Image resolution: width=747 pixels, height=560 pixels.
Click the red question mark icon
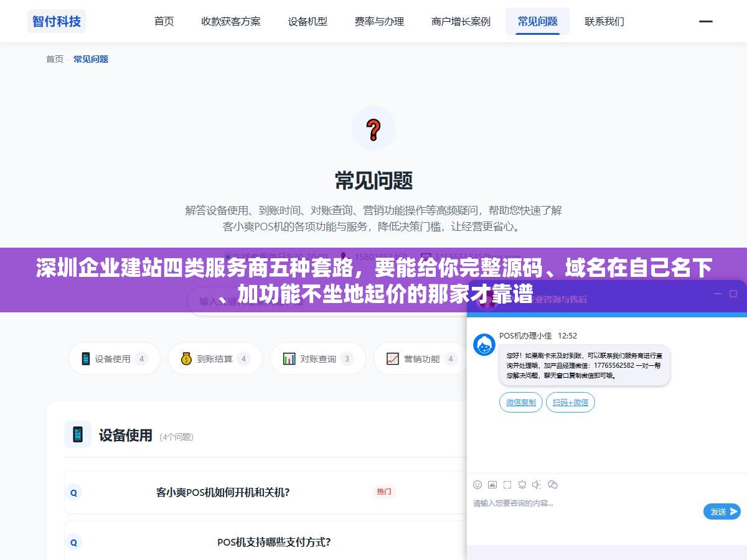[374, 129]
